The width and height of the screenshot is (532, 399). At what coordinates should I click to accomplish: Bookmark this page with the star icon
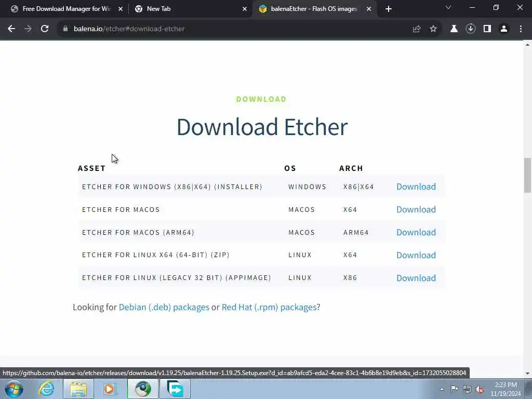(433, 29)
